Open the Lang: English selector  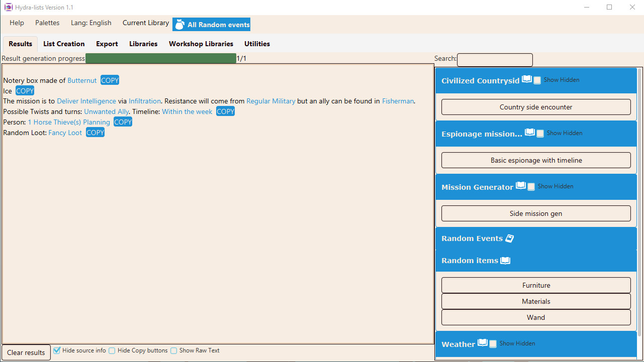(x=91, y=23)
